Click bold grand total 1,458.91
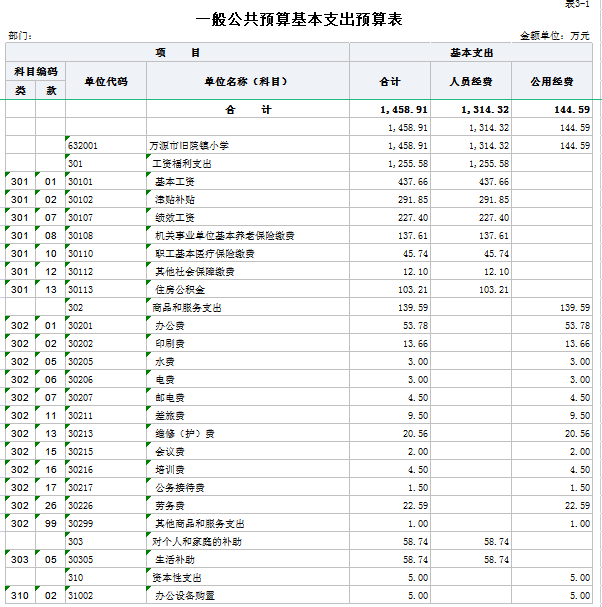 click(390, 110)
